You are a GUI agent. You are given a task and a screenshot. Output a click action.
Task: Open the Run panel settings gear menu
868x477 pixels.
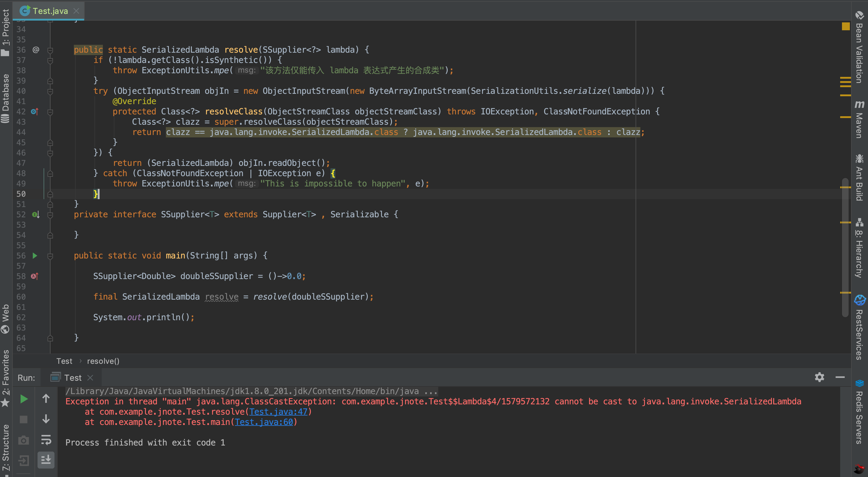(x=820, y=377)
